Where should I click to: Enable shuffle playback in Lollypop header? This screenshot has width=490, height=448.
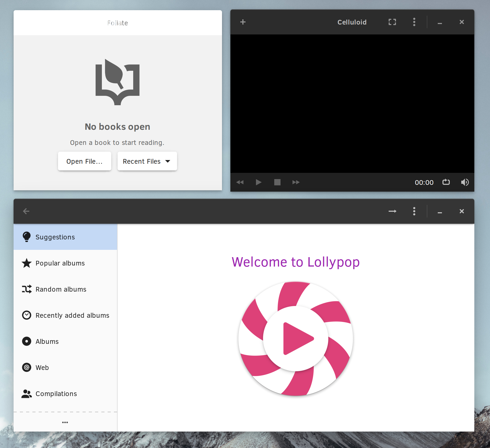pos(392,211)
